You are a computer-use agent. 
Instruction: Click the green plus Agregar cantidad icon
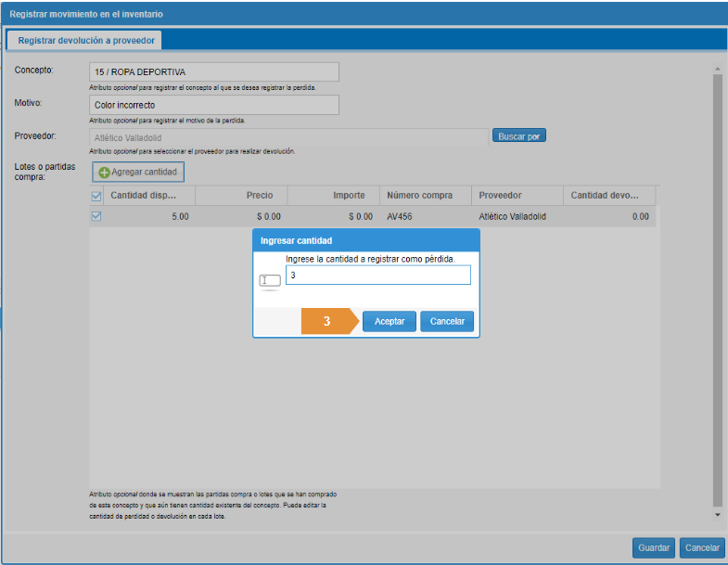point(105,173)
